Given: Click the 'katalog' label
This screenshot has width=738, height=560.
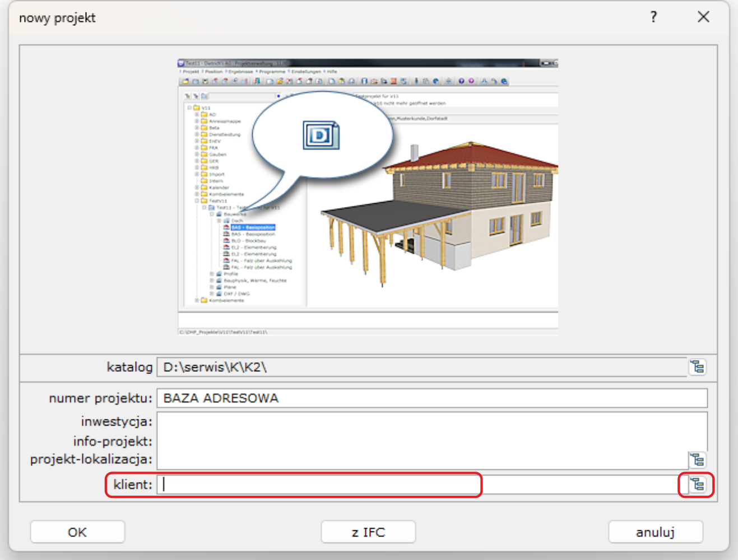Looking at the screenshot, I should pos(129,367).
